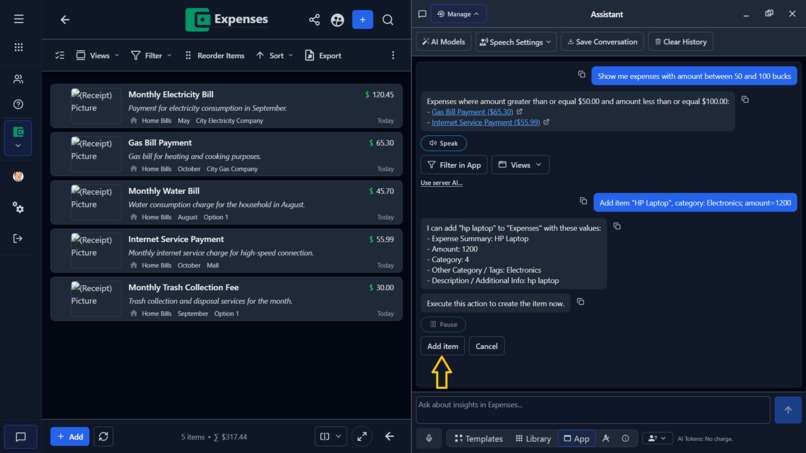Open the Manage dropdown in Assistant

pos(458,14)
